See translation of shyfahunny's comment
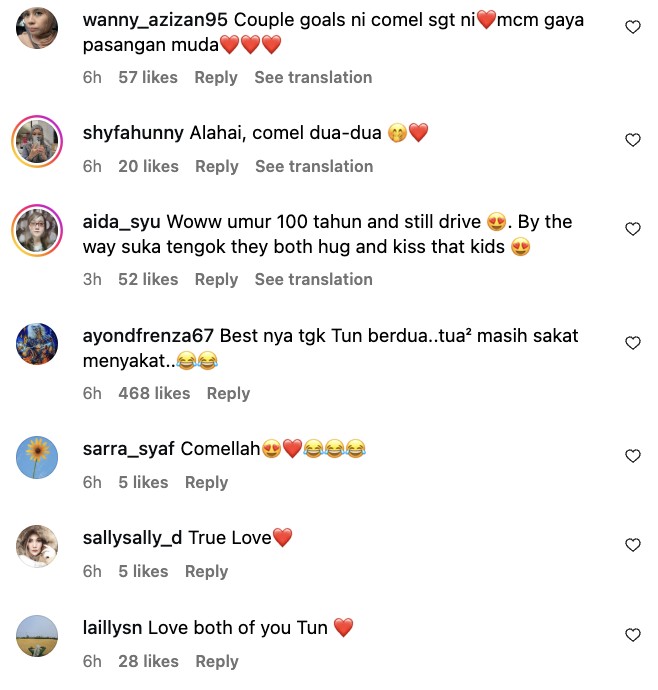 pyautogui.click(x=314, y=166)
